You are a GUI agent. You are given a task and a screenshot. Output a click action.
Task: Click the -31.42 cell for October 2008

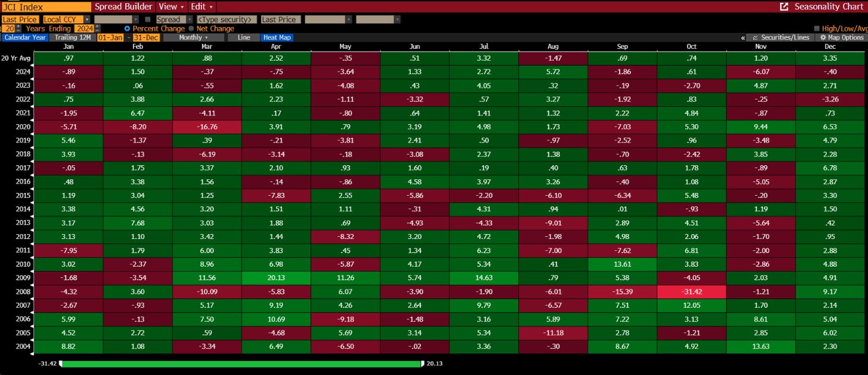[x=692, y=292]
